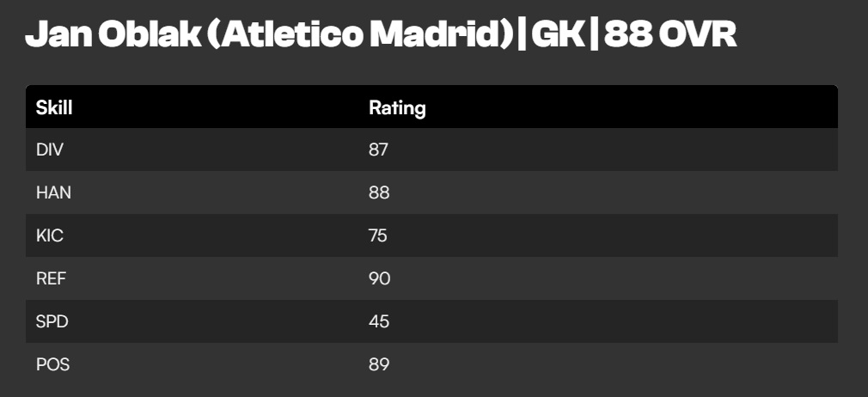
Task: Select the HAN skill row label
Action: [53, 192]
